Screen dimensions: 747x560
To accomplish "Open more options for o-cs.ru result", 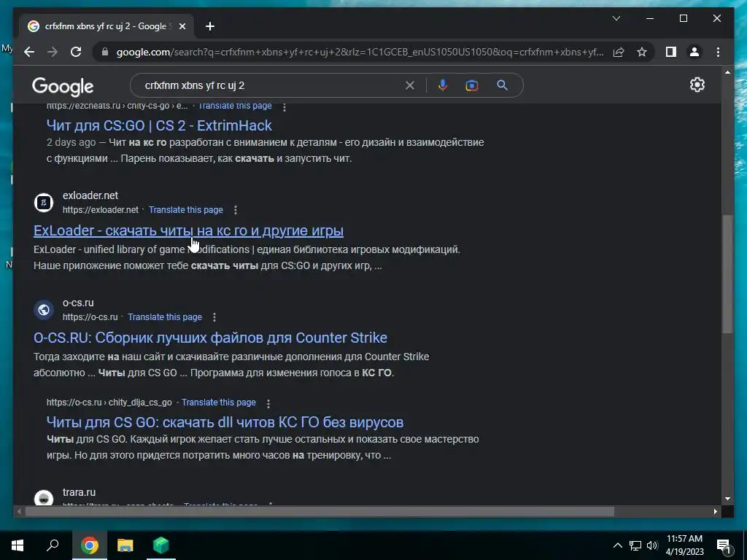I will (214, 317).
